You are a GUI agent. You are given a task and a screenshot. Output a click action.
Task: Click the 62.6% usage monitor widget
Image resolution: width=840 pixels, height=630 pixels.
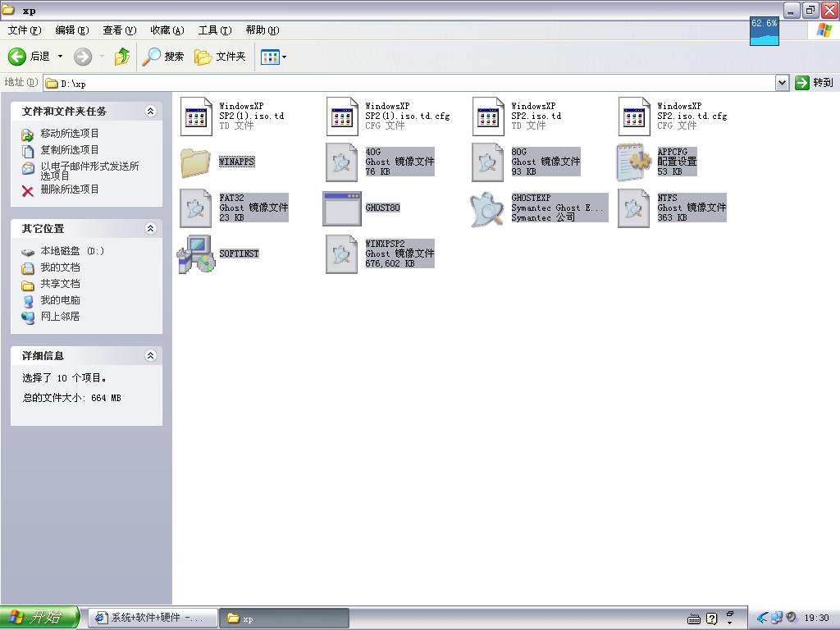(x=765, y=32)
